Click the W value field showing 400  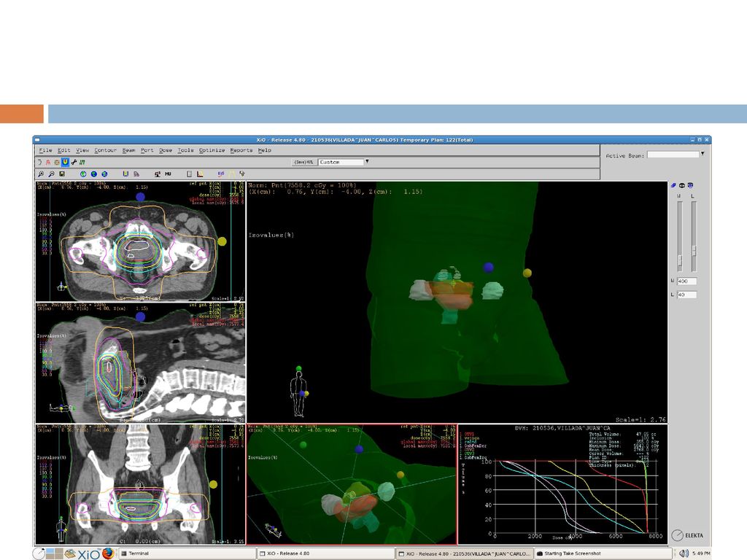click(686, 281)
